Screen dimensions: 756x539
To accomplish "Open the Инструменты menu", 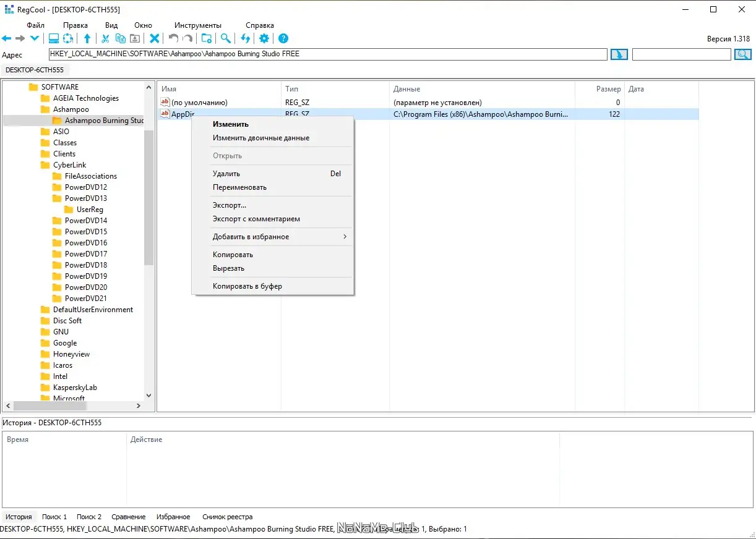I will [198, 25].
